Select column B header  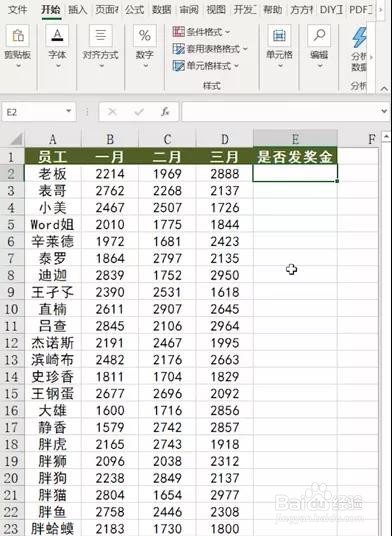(x=110, y=139)
